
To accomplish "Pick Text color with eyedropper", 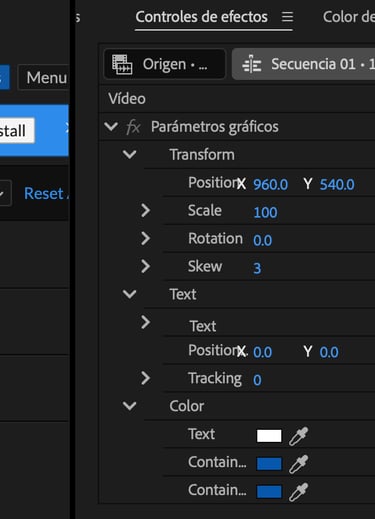I will pos(298,436).
